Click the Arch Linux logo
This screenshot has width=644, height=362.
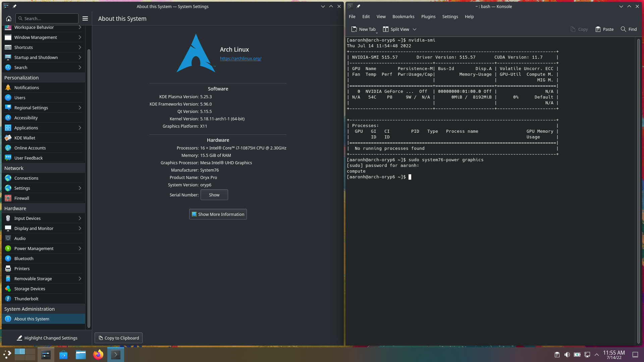[x=196, y=53]
